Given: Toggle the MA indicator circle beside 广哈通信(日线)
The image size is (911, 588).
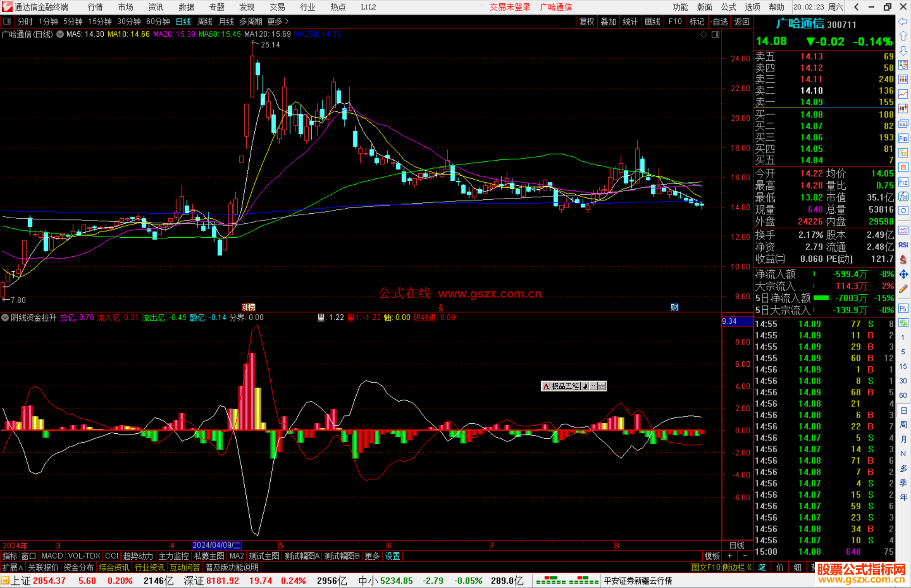Looking at the screenshot, I should point(60,34).
